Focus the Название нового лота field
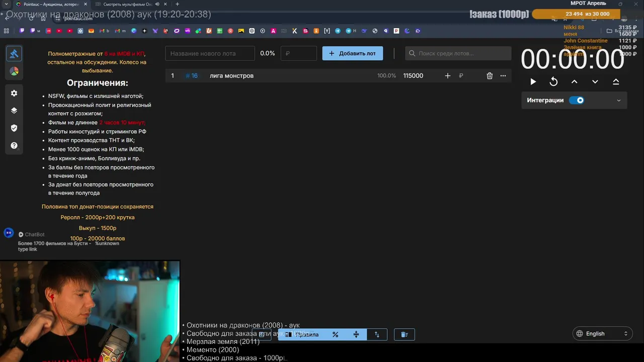644x362 pixels. pos(210,53)
